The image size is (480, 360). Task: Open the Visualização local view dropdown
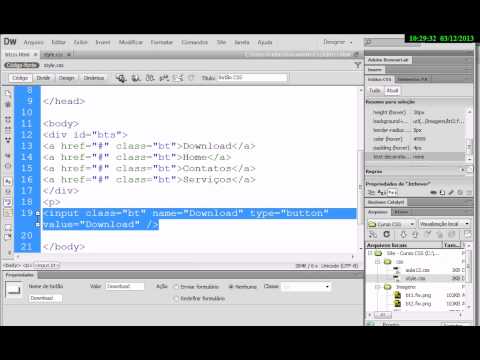(444, 224)
